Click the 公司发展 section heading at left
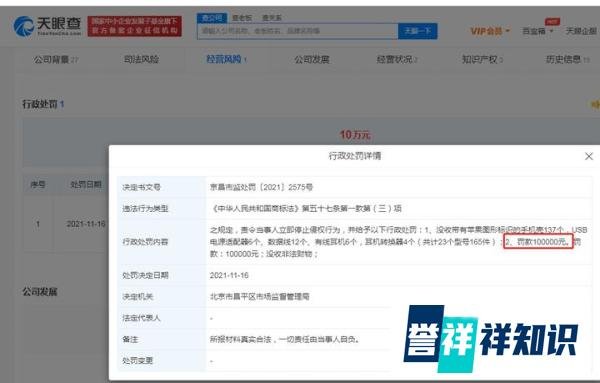This screenshot has height=383, width=600. point(40,292)
